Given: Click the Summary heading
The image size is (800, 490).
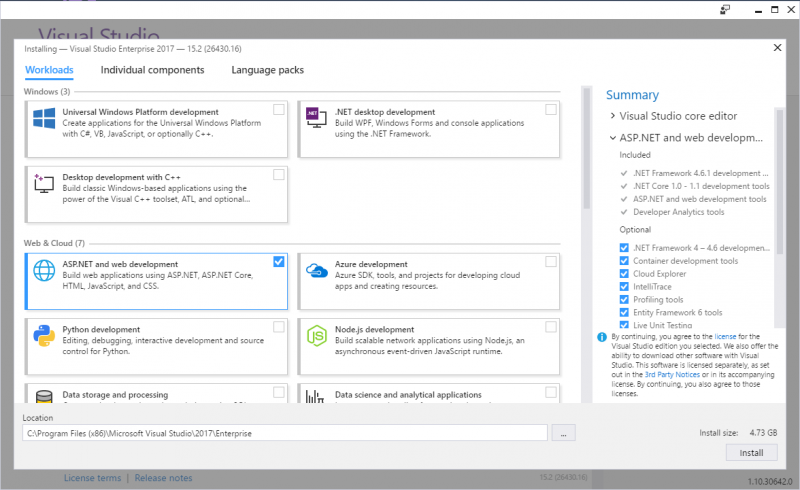Looking at the screenshot, I should pos(632,95).
